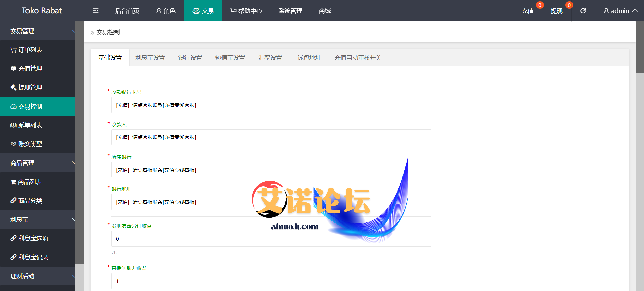Open the 角色 top navigation item
The width and height of the screenshot is (644, 291).
tap(166, 11)
